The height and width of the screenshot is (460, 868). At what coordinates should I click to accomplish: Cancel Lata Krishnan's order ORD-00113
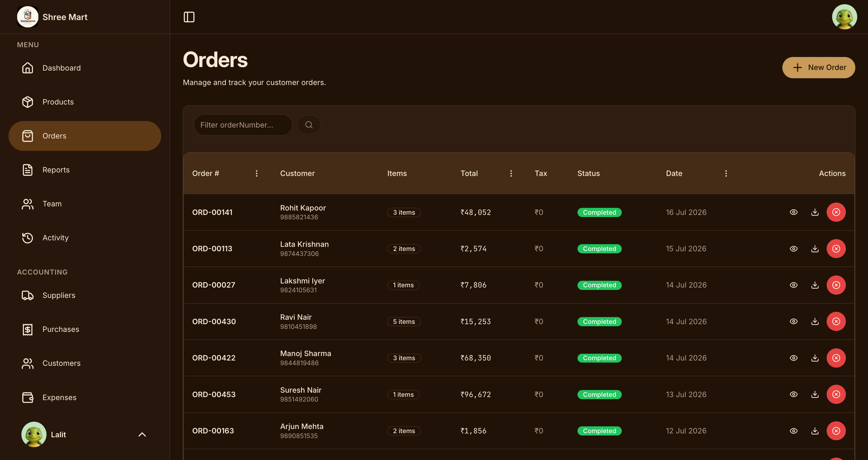[836, 249]
